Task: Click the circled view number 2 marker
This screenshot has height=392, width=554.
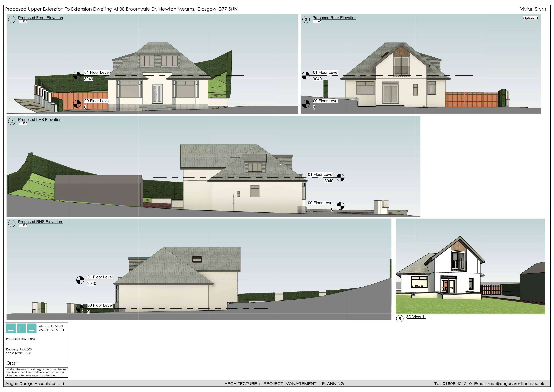Action: pyautogui.click(x=12, y=121)
